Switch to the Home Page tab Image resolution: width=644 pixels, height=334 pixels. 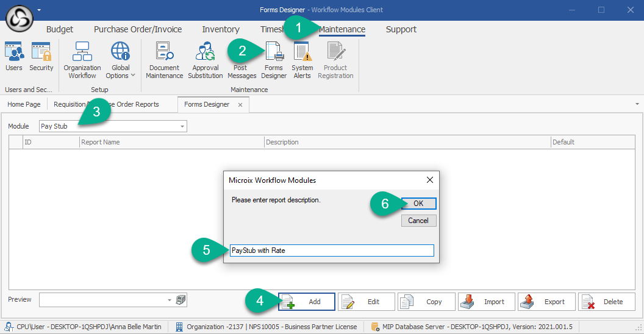coord(24,104)
